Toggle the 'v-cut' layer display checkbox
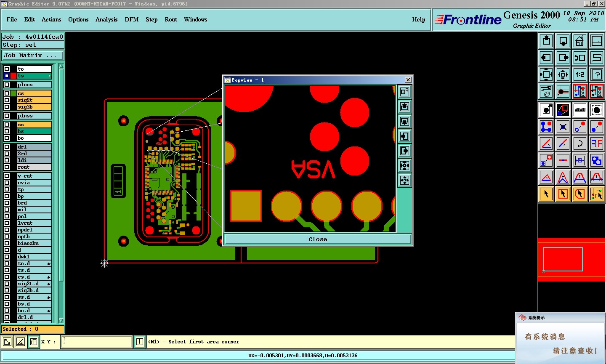The height and width of the screenshot is (364, 606). coord(7,176)
